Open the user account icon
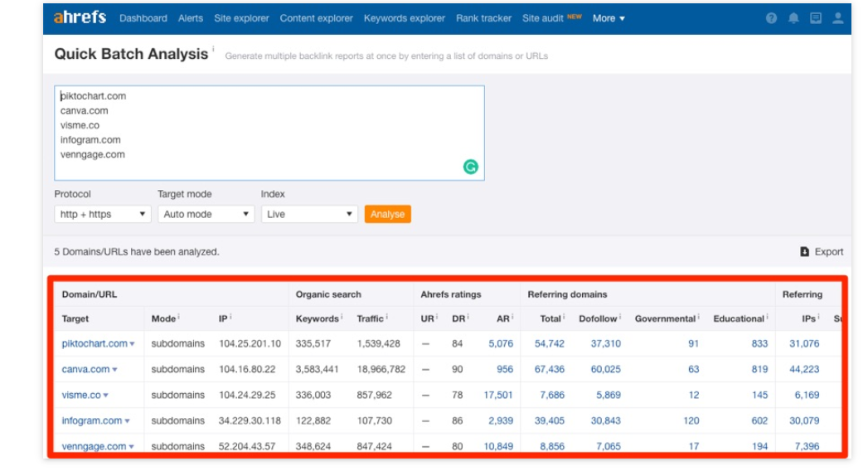 coord(838,18)
